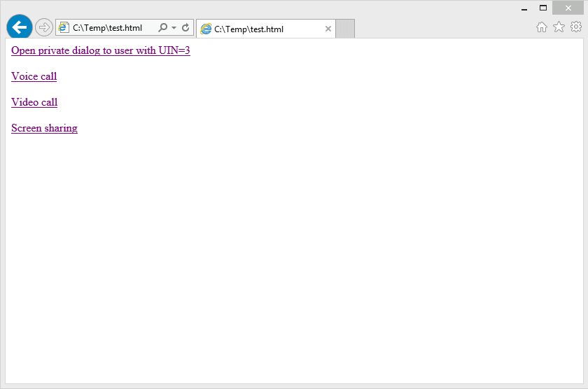
Task: Open the Tools gear menu
Action: (x=575, y=27)
